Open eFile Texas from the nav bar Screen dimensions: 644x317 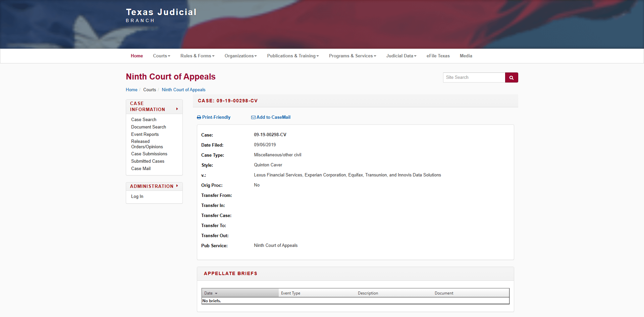(438, 56)
